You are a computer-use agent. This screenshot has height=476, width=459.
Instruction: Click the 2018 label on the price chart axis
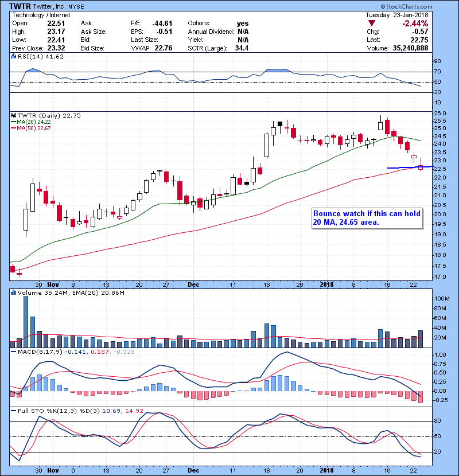[x=327, y=284]
